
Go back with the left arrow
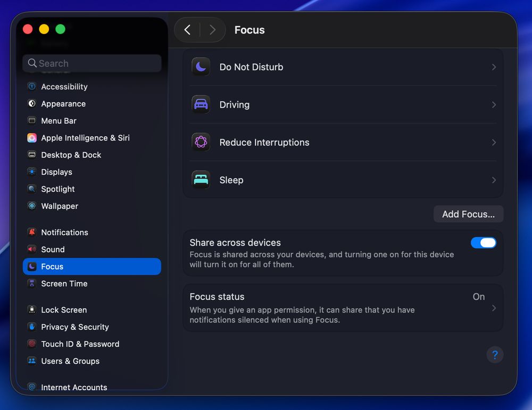pos(187,30)
